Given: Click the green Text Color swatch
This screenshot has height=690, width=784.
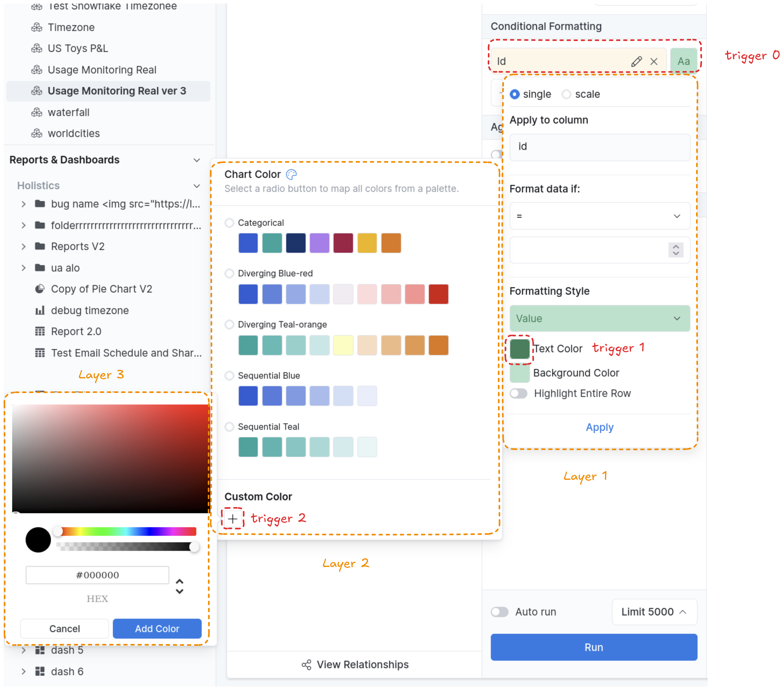Looking at the screenshot, I should tap(519, 349).
